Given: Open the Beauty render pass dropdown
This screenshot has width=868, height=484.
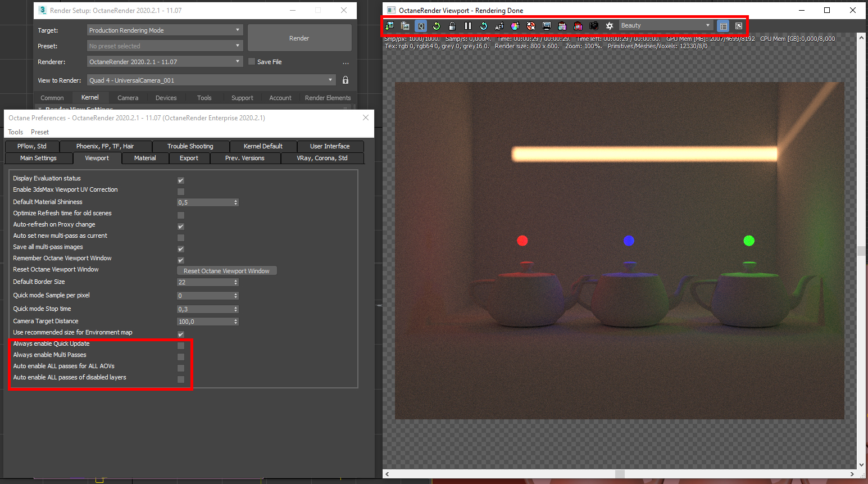Looking at the screenshot, I should pos(666,25).
